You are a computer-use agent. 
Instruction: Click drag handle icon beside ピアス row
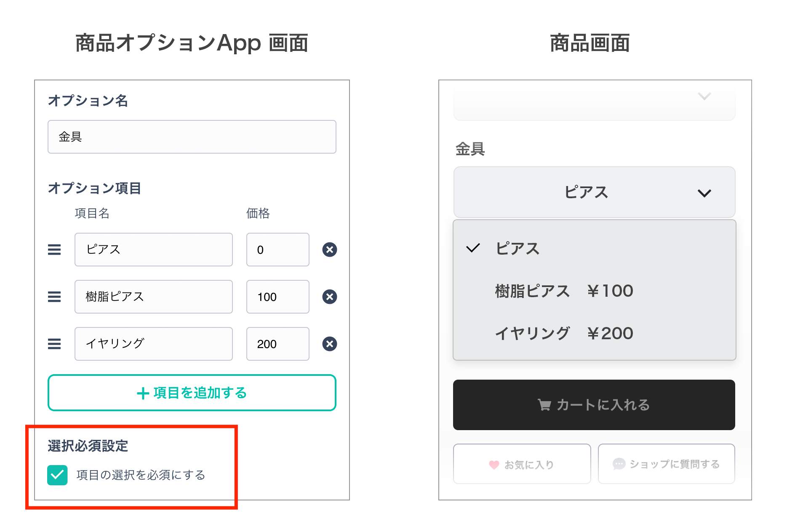54,250
